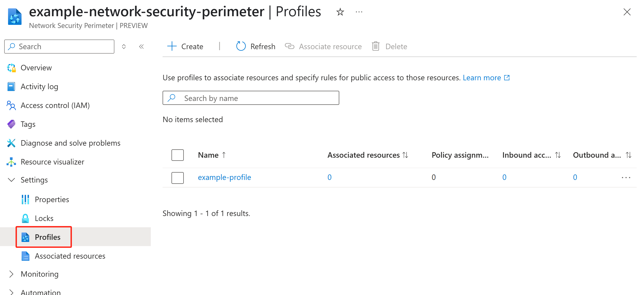Click the Policy assignments column header
Image resolution: width=644 pixels, height=295 pixels.
pos(460,155)
